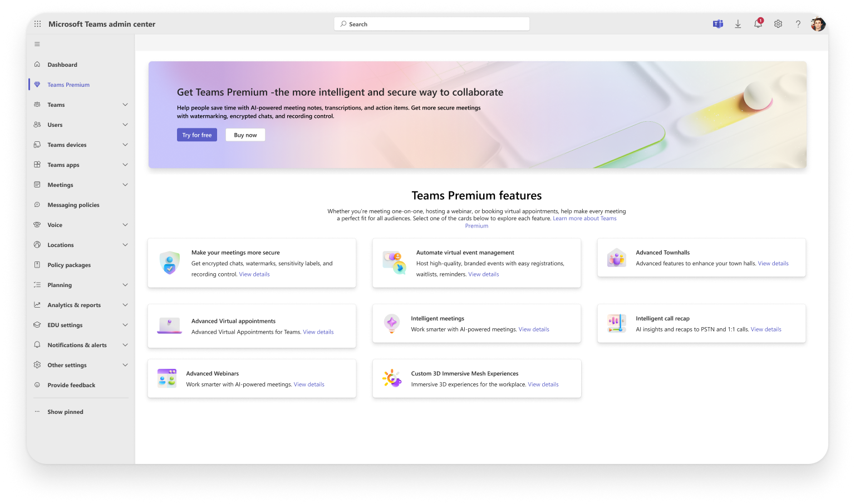Viewport: 855px width, 504px height.
Task: Click the Messaging policies icon
Action: coord(37,205)
